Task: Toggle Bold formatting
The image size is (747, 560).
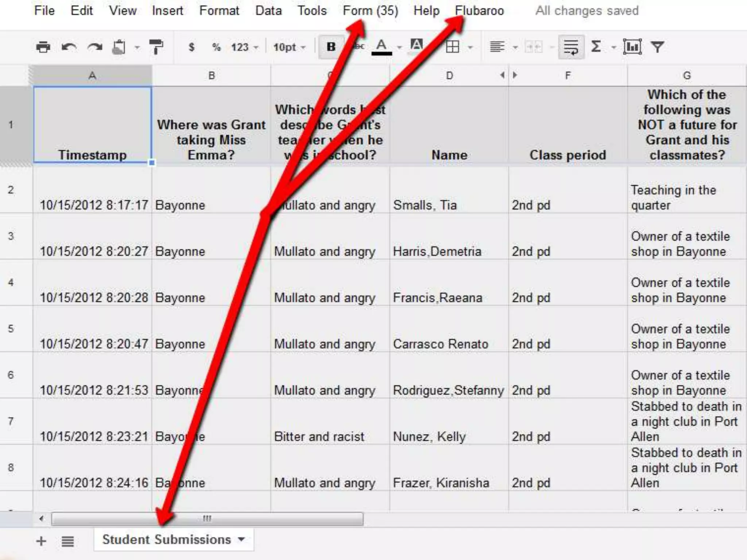Action: click(331, 47)
